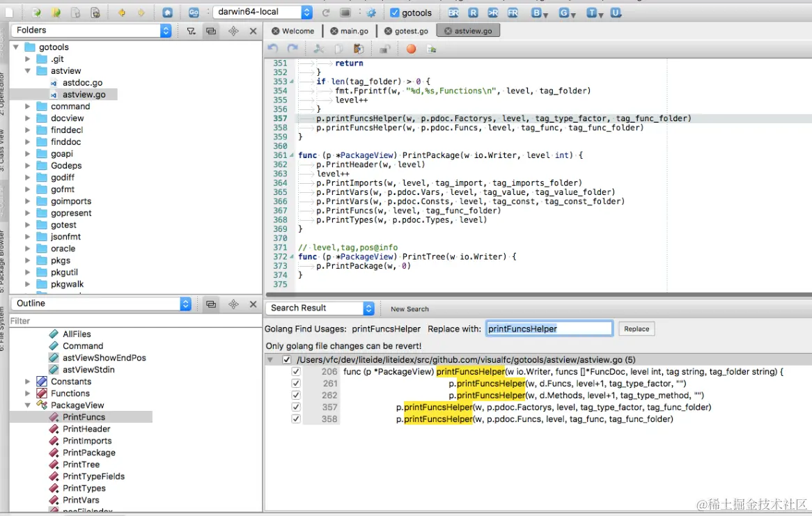Click the environment reload icon
The width and height of the screenshot is (812, 516).
(x=326, y=13)
